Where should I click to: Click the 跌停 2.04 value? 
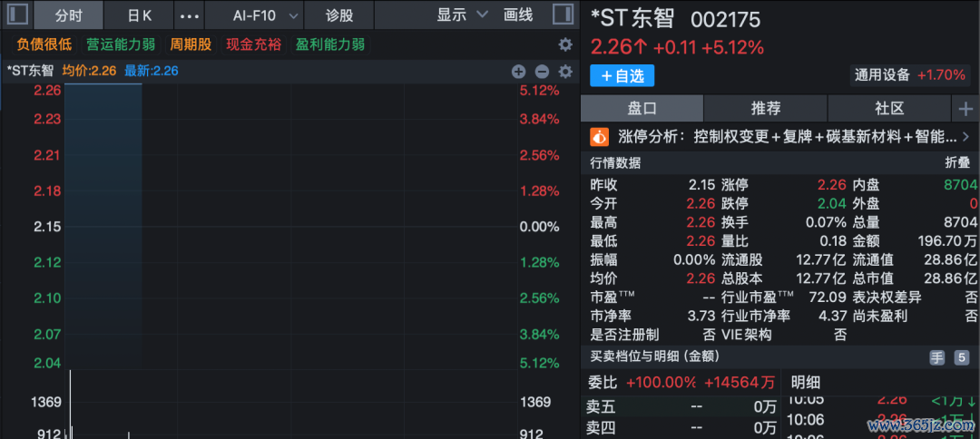coord(832,203)
